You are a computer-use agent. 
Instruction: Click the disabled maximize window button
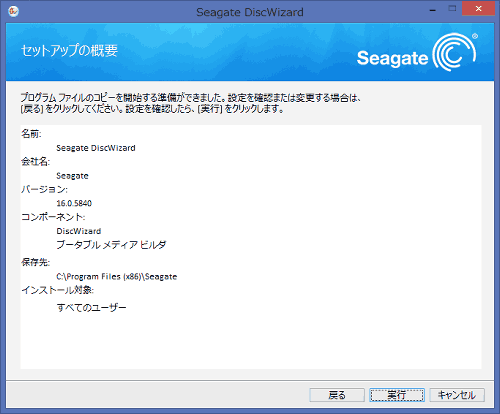pyautogui.click(x=452, y=9)
